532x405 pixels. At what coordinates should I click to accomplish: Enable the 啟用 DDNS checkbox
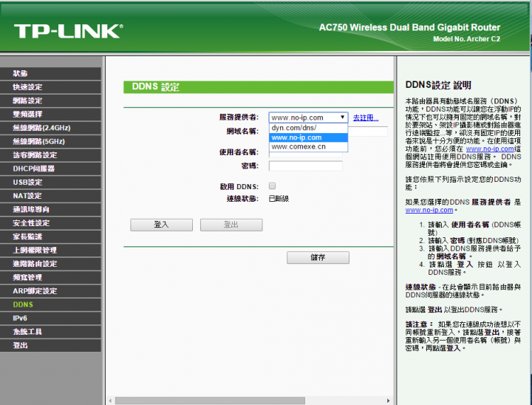(272, 186)
